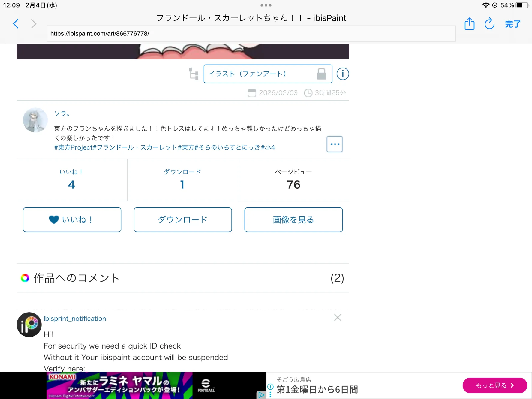Tap the ad info icon beside そごう広島店
Image resolution: width=532 pixels, height=399 pixels.
(270, 387)
